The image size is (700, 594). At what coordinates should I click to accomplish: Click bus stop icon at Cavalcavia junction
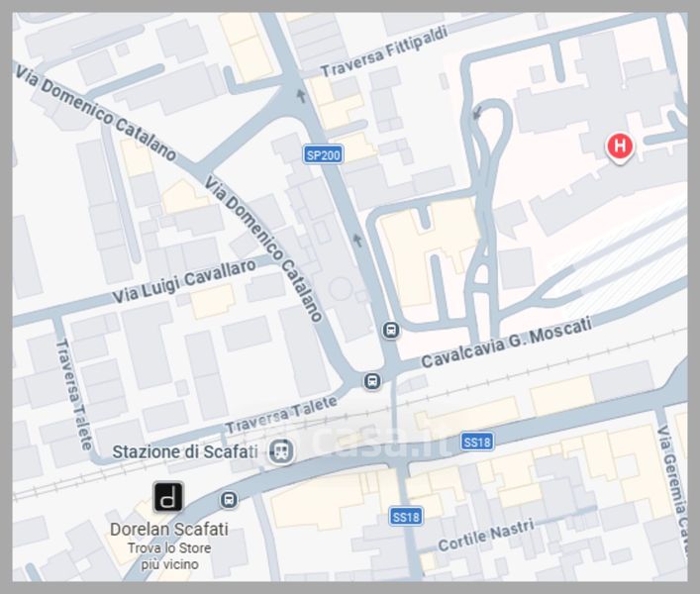click(x=372, y=381)
